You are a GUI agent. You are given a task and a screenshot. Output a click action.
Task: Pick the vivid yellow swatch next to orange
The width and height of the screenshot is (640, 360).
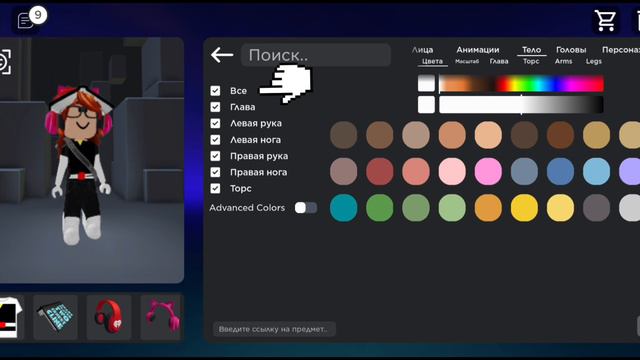coord(524,208)
